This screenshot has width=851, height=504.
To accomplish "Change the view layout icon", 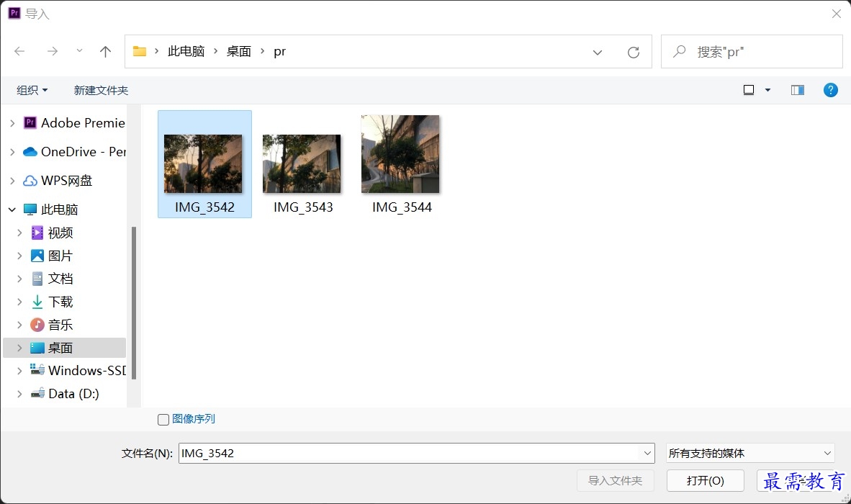I will point(749,90).
